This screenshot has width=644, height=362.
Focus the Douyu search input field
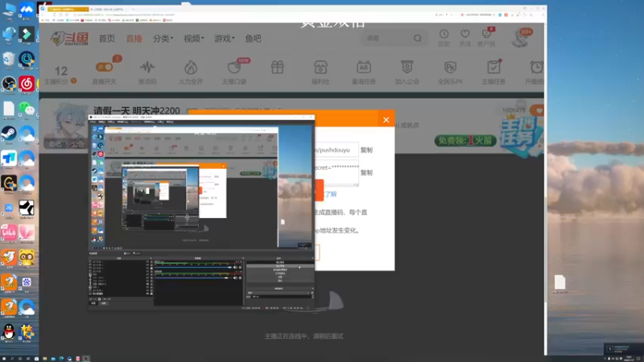click(387, 39)
